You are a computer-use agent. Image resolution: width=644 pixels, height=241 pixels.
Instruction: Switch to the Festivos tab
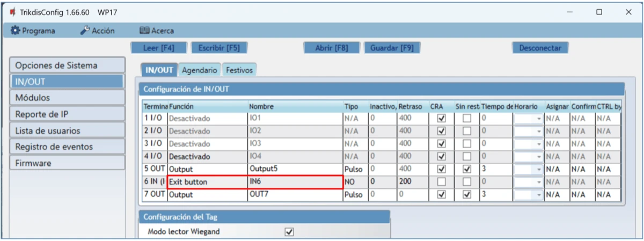pos(239,70)
